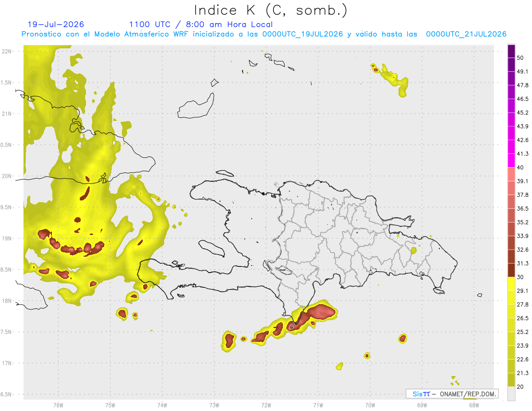The height and width of the screenshot is (411, 532).
Task: Click the colorbar value 49.1
Action: click(523, 71)
